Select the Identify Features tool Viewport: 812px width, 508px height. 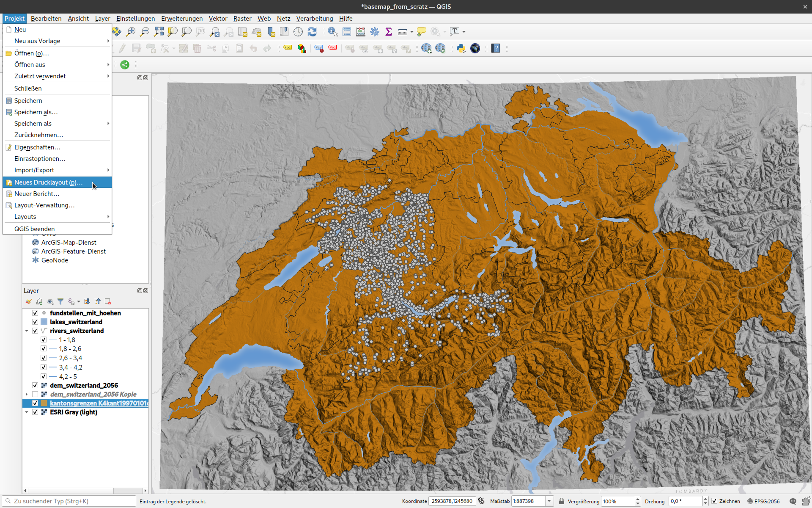pos(332,32)
